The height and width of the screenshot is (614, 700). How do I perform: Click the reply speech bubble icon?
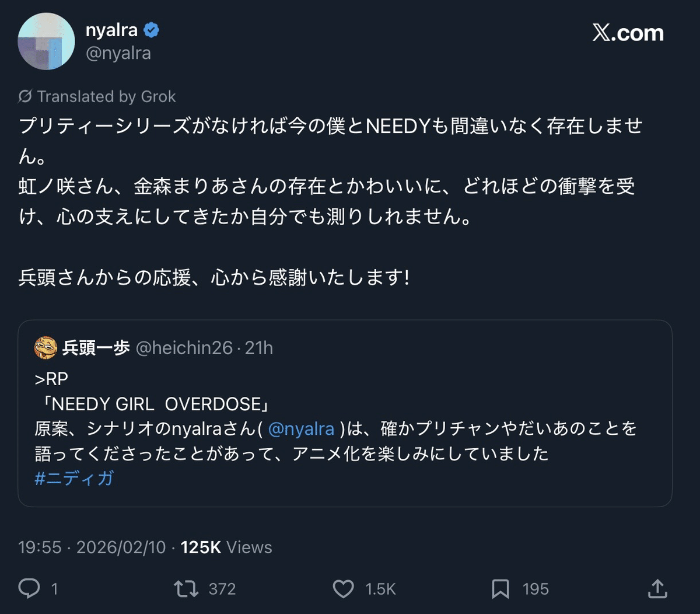click(29, 588)
